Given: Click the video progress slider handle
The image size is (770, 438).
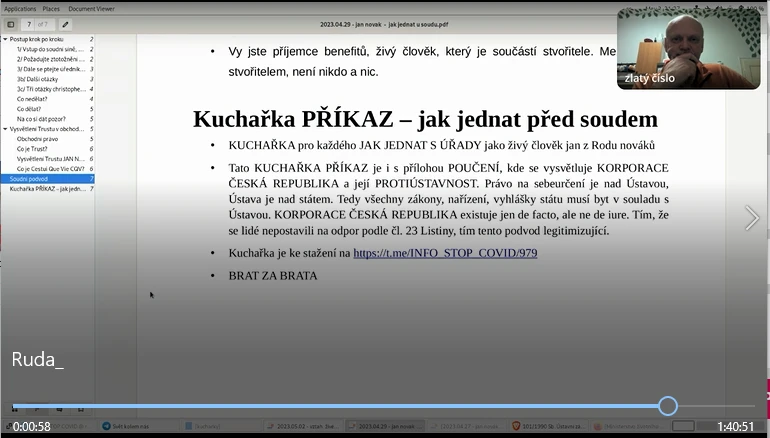Looking at the screenshot, I should point(668,406).
